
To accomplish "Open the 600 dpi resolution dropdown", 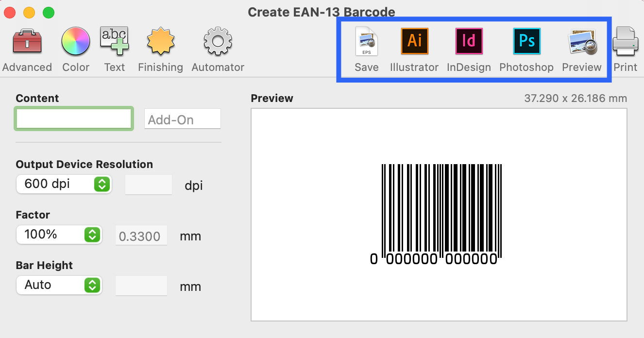I will [x=64, y=184].
